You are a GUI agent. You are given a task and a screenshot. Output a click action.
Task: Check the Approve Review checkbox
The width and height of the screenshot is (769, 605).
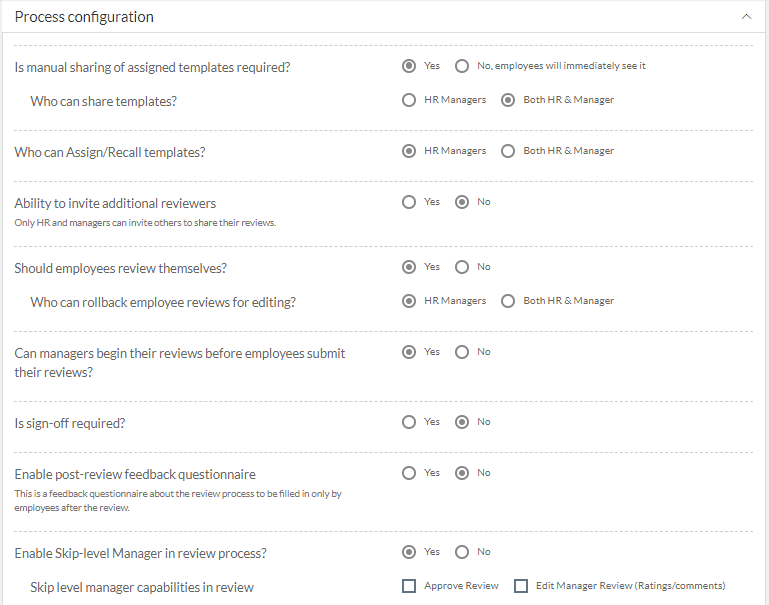[409, 586]
